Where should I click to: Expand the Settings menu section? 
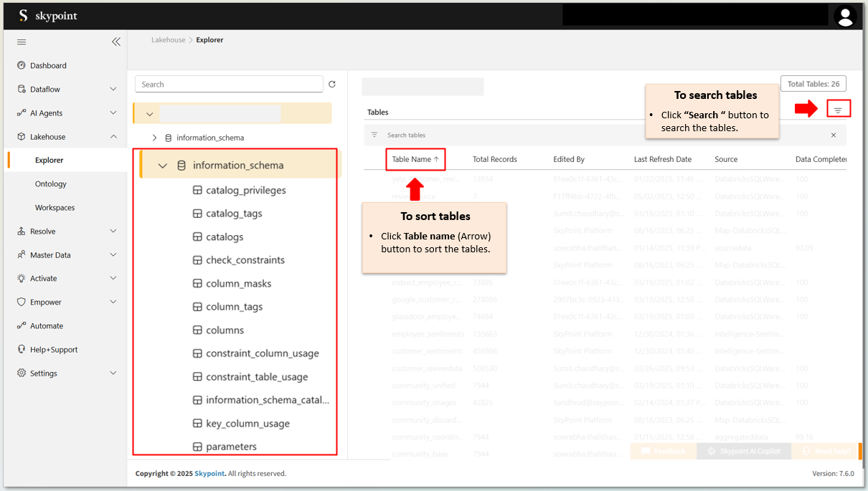click(x=113, y=373)
